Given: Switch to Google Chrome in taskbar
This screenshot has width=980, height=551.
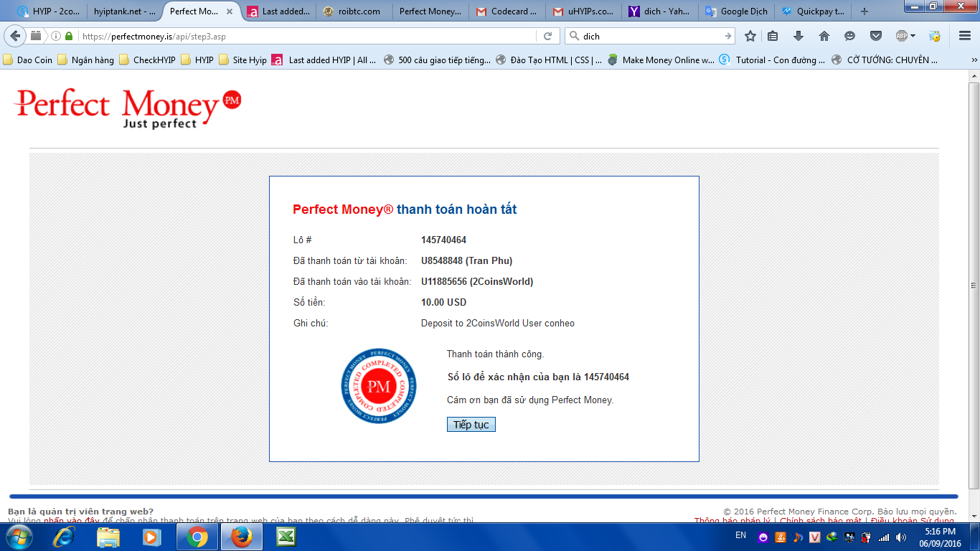Looking at the screenshot, I should [x=197, y=537].
